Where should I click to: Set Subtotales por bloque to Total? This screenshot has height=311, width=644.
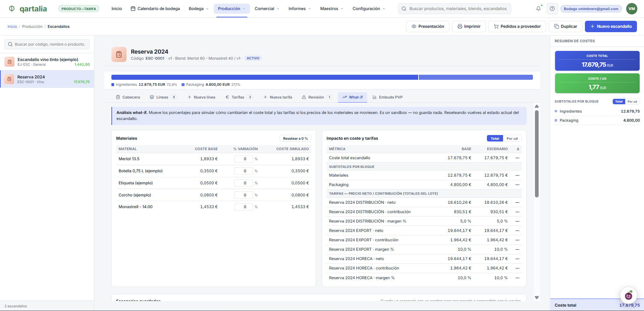point(619,102)
